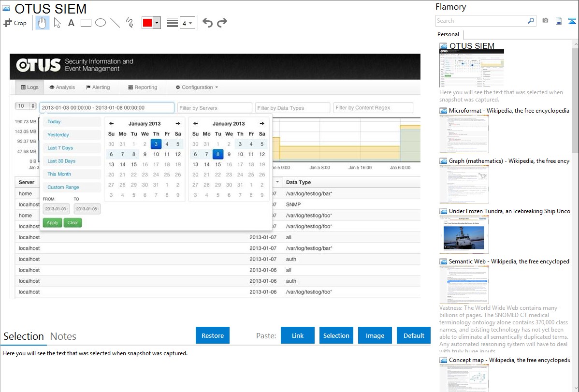Viewport: 579px width, 392px height.
Task: Click the Filter by Content Regex field
Action: 373,107
